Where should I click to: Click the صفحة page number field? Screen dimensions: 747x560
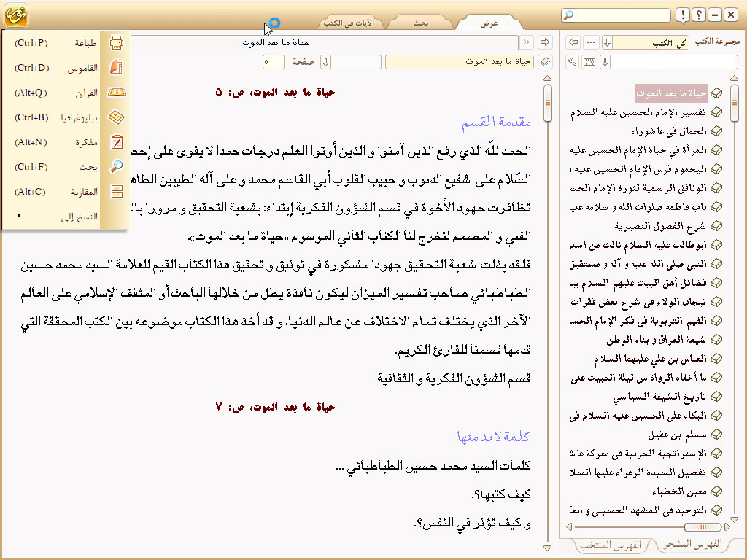274,62
